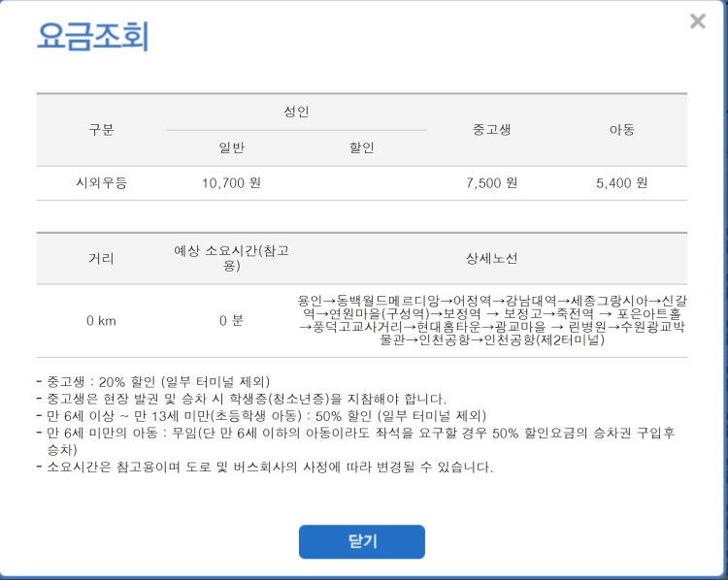Click the 10,700 원 adult fare
728x580 pixels.
[231, 182]
